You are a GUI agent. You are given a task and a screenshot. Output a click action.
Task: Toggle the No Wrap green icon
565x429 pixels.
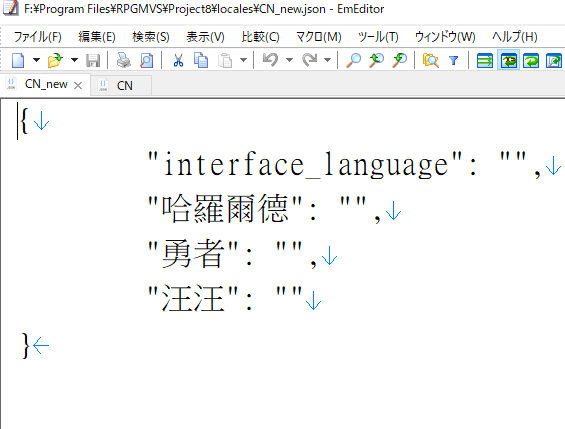coord(485,60)
